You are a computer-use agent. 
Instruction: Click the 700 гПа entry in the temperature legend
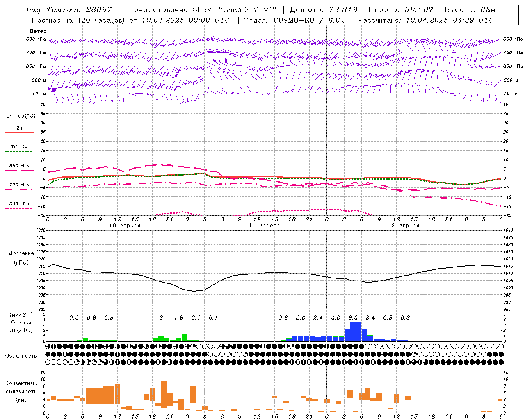click(x=19, y=185)
